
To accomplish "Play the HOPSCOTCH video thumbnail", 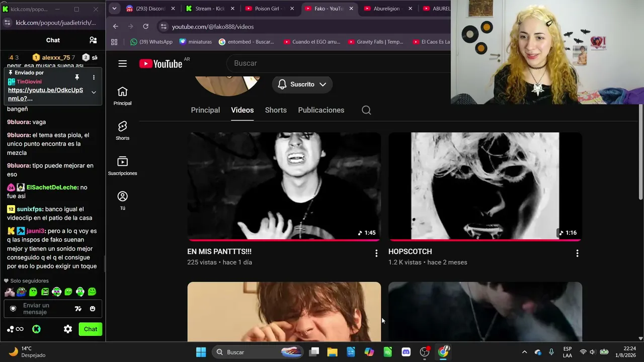I will [485, 187].
